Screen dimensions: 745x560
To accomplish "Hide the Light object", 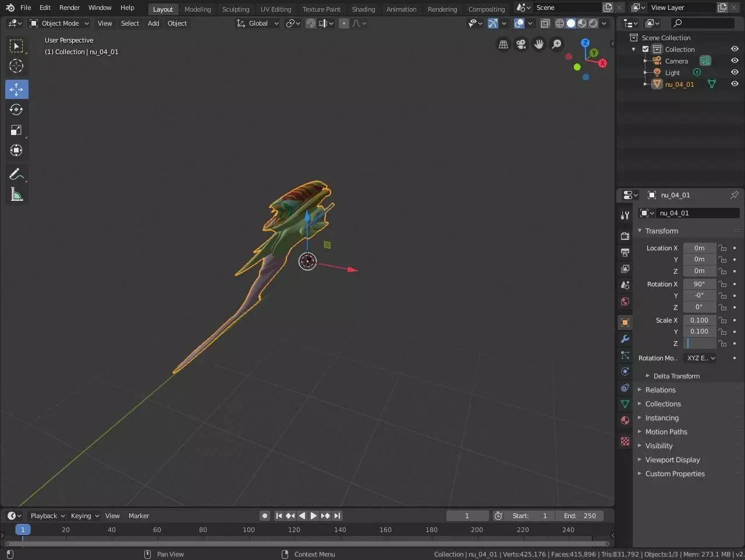I will coord(735,73).
